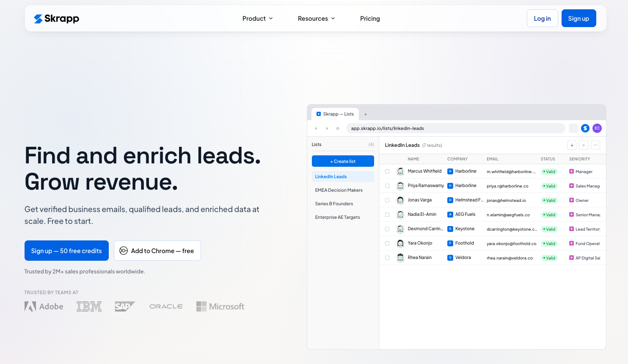Click Desmond Carrington's avatar

[x=400, y=229]
